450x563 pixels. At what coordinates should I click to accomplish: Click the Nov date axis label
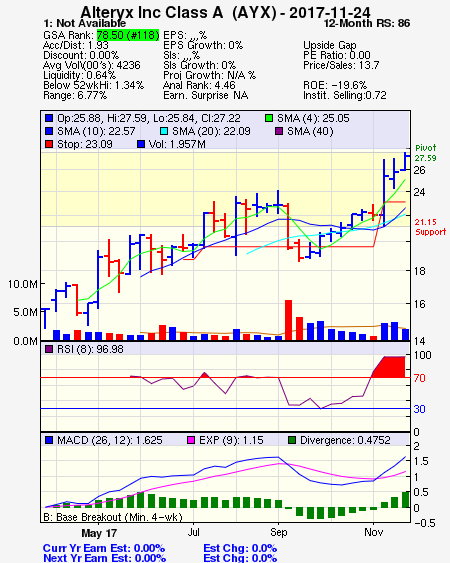click(374, 532)
